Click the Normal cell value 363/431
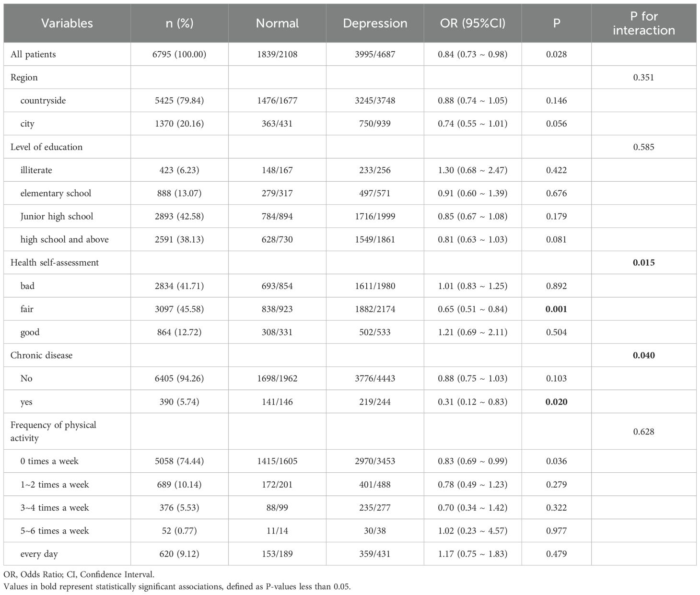The image size is (700, 595). (277, 124)
